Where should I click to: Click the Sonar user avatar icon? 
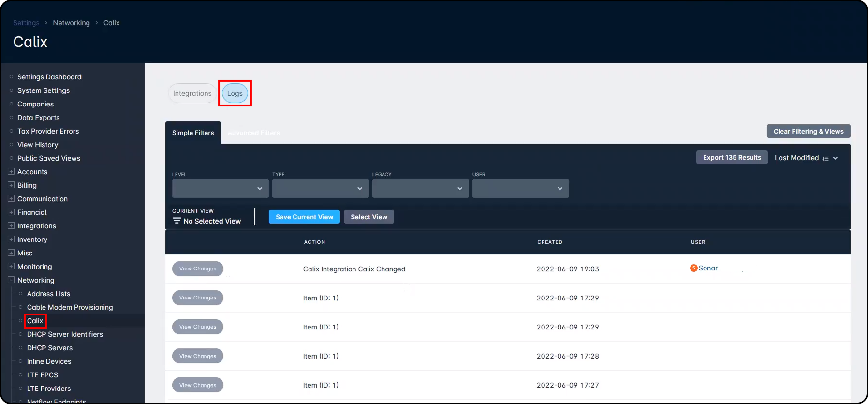click(x=693, y=268)
